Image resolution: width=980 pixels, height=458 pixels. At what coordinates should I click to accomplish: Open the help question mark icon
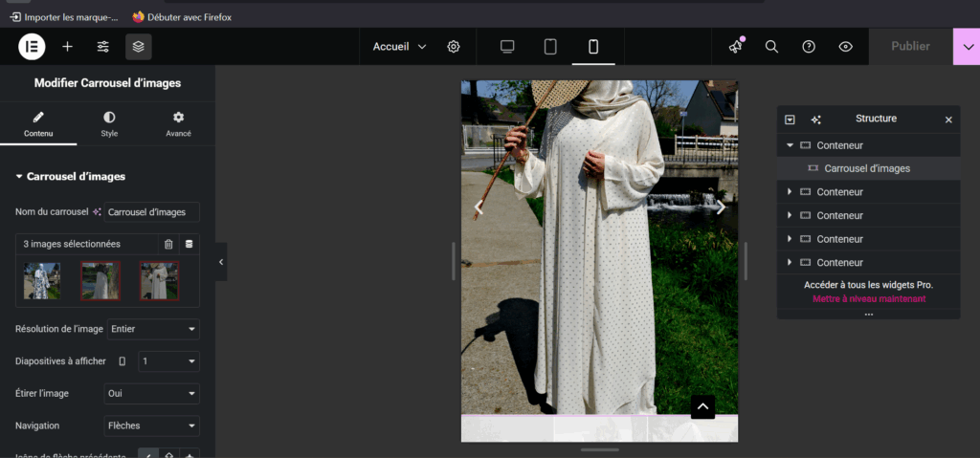click(809, 46)
